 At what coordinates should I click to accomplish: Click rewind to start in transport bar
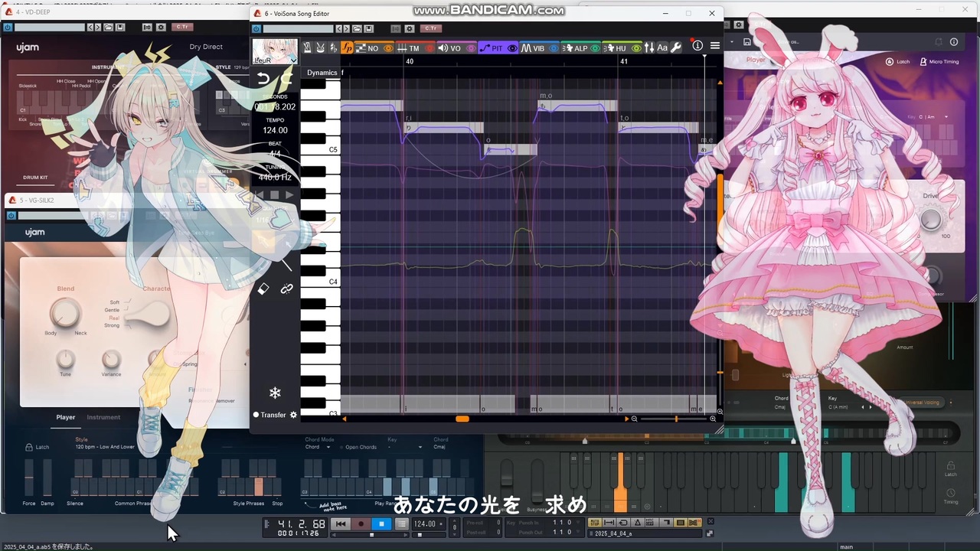[341, 524]
